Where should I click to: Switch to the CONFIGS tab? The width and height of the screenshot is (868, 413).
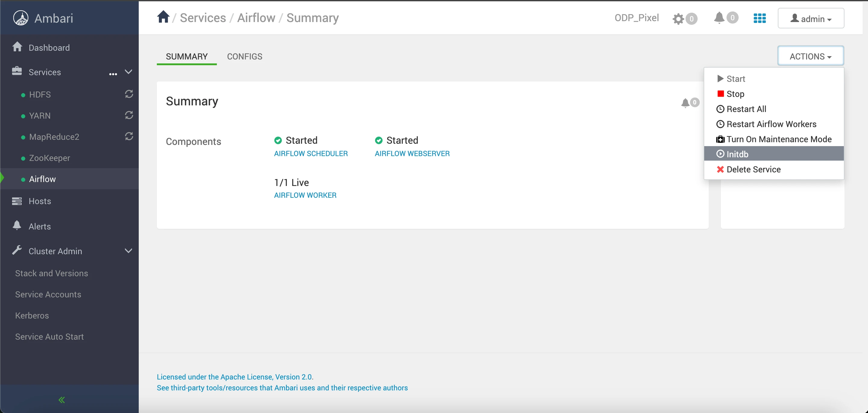point(245,56)
